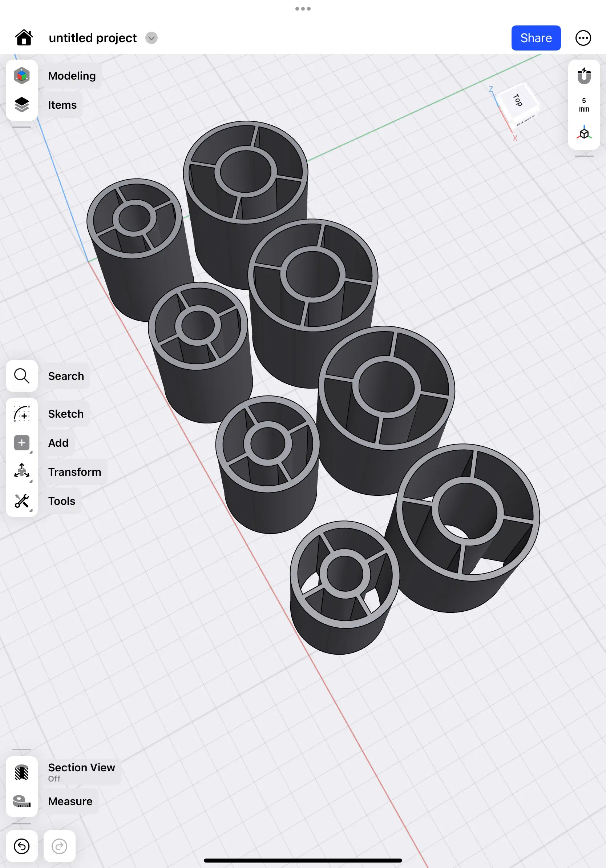Open the Tools menu
Image resolution: width=606 pixels, height=868 pixels.
22,501
